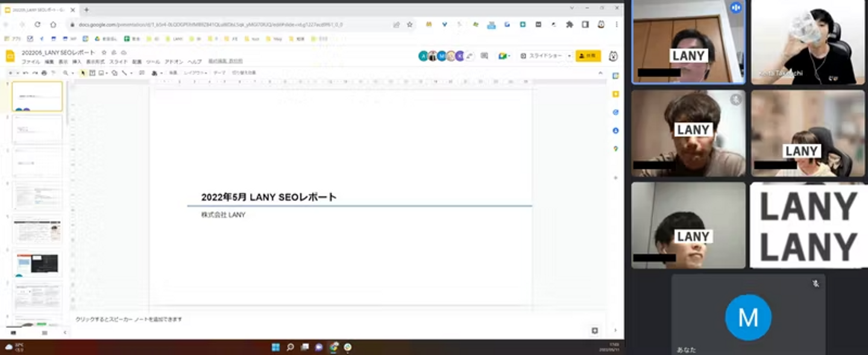Viewport: 868px width, 355px height.
Task: Open the ツール menu
Action: click(x=153, y=62)
